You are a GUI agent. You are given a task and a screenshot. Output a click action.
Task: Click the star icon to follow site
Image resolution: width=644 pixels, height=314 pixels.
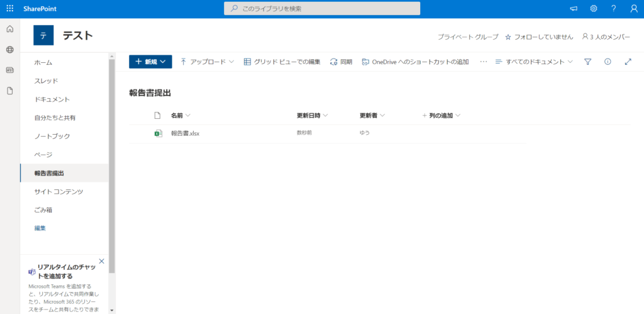[508, 37]
